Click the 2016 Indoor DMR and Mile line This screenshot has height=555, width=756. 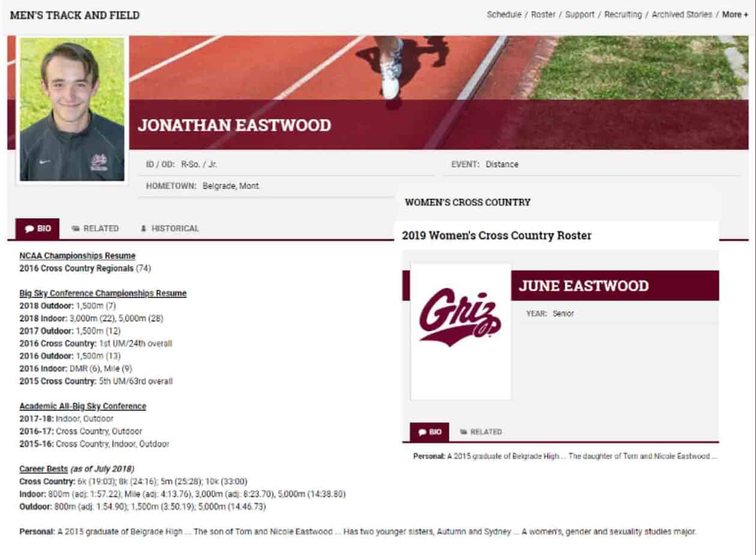76,368
